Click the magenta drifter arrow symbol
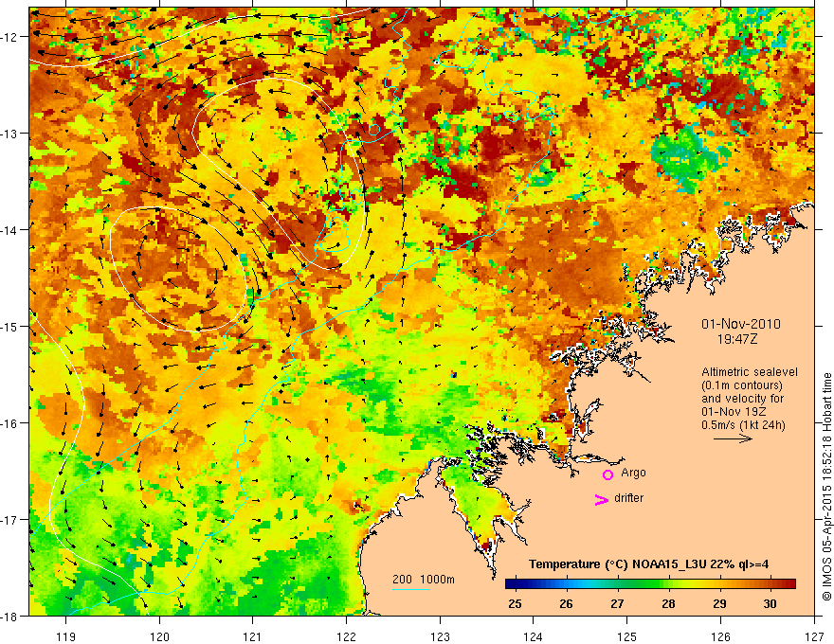This screenshot has width=834, height=644. [x=602, y=499]
